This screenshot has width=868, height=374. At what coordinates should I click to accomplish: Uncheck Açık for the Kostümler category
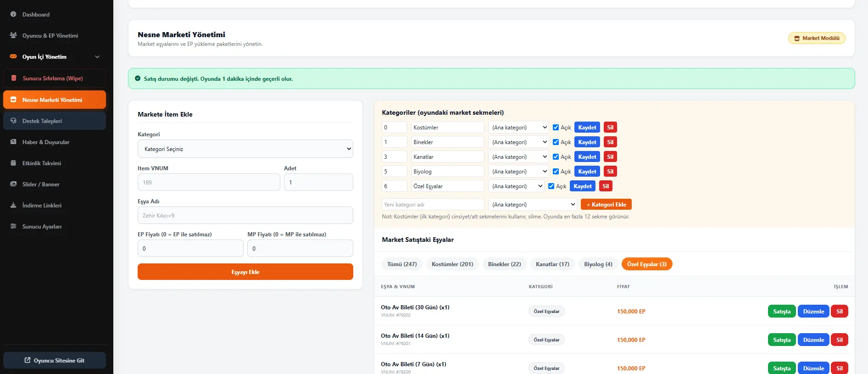(x=556, y=127)
